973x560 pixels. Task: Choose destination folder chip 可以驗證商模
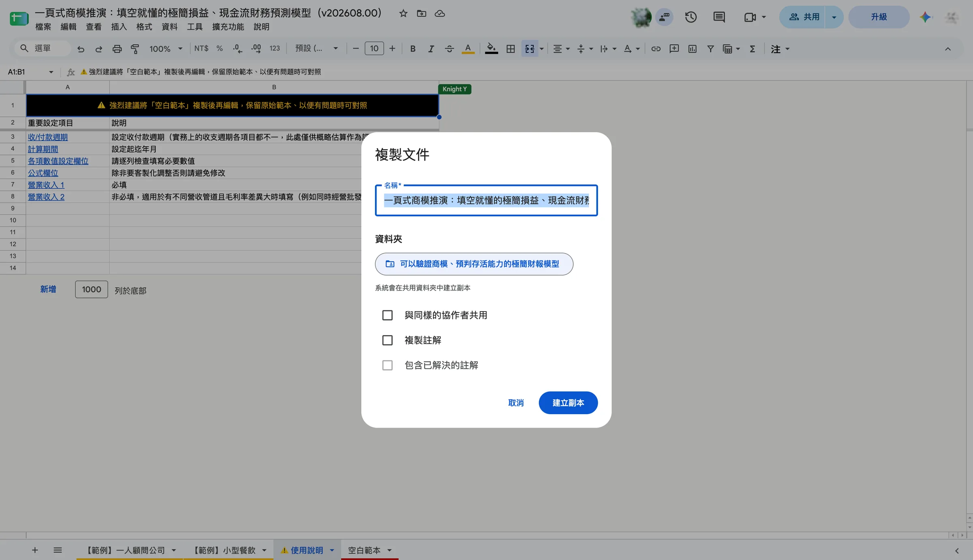[474, 264]
